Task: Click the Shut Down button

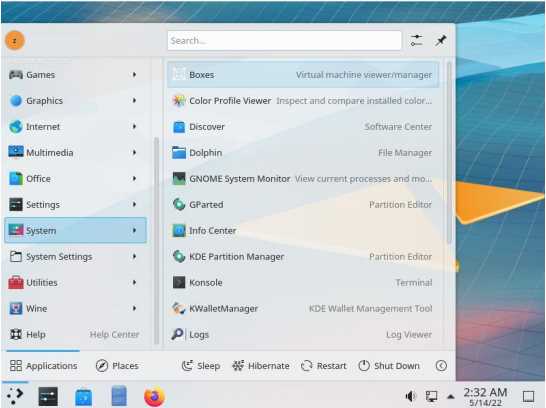Action: pyautogui.click(x=389, y=366)
